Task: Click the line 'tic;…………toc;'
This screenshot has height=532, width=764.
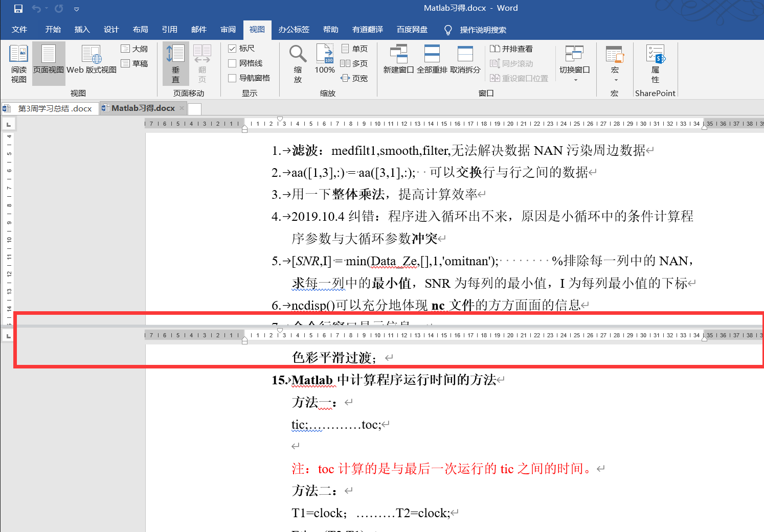Action: pos(336,425)
